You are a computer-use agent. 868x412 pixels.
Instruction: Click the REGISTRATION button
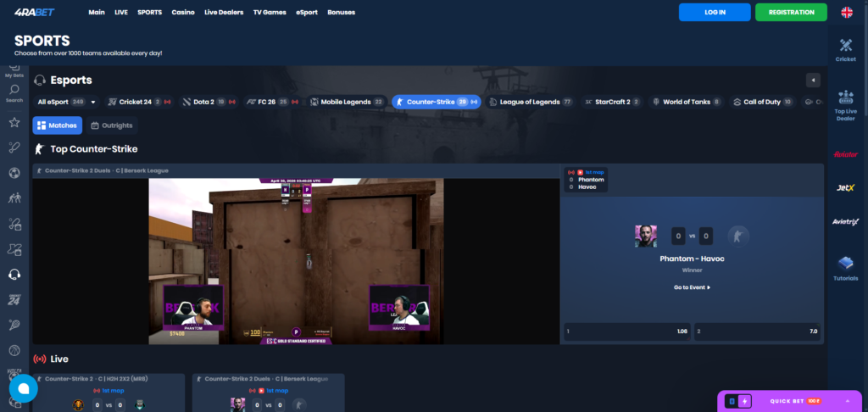click(791, 12)
